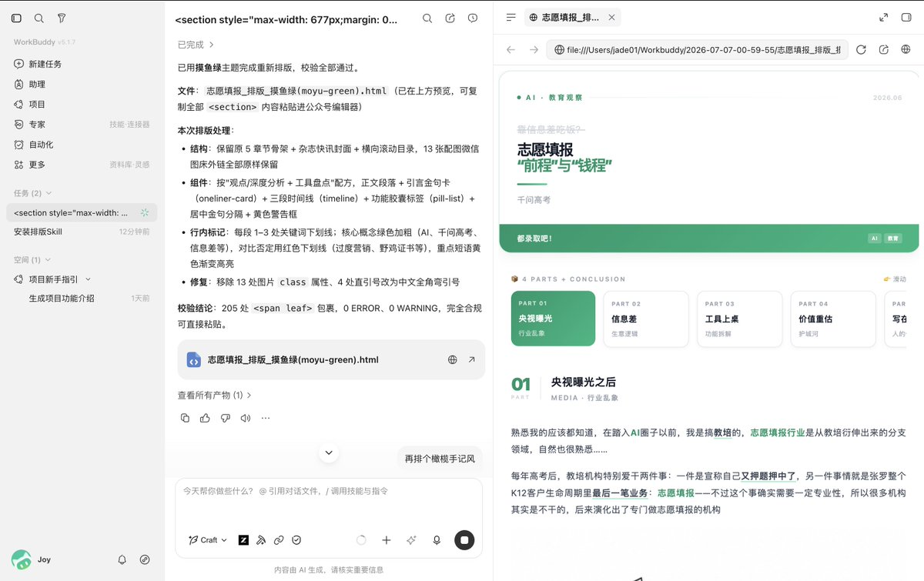Viewport: 924px width, 581px height.
Task: Click the sparkle enhance prompt icon
Action: 411,540
